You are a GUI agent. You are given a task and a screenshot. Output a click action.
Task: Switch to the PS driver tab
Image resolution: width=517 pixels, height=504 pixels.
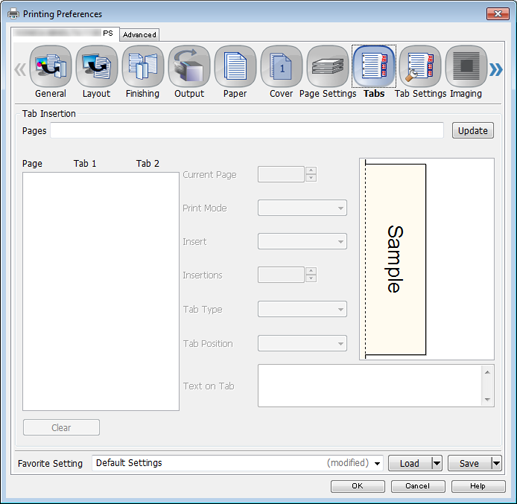coord(65,33)
